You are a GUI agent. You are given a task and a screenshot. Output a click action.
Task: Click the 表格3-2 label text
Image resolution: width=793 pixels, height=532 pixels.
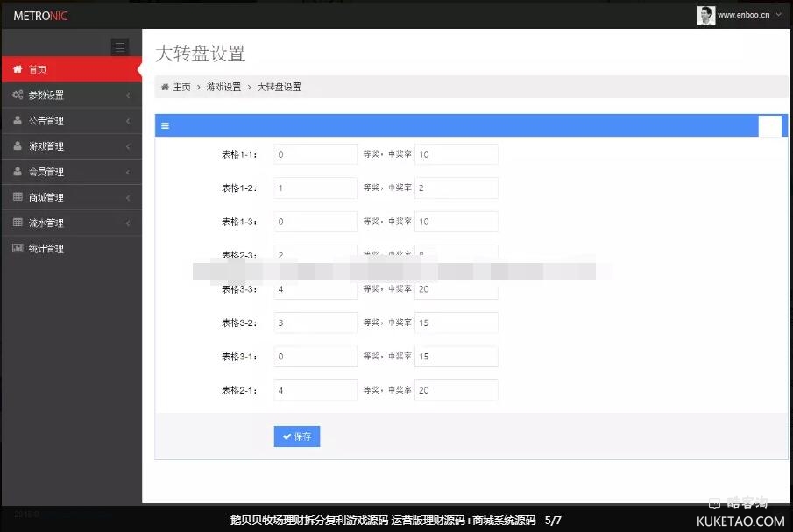pos(239,323)
